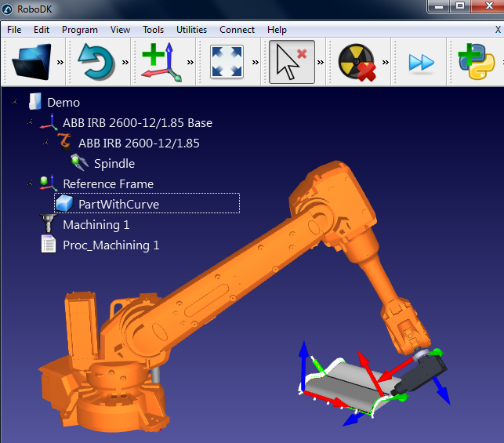This screenshot has height=443, width=504.
Task: Click the blue cube PartWithCurve icon
Action: [64, 203]
